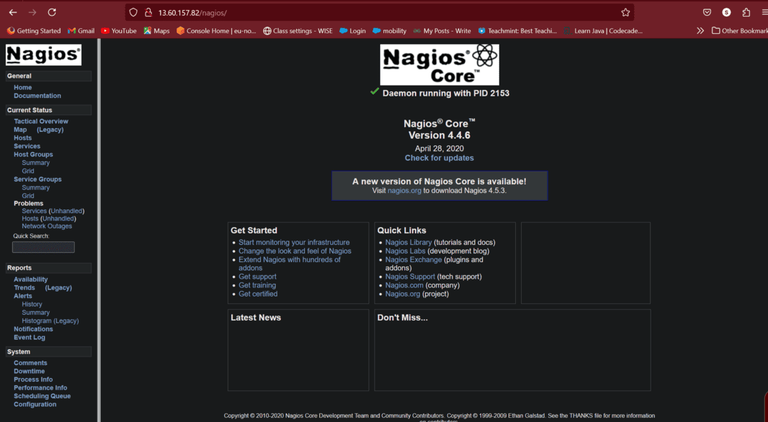Bookmark this page with the star icon
Image resolution: width=768 pixels, height=422 pixels.
coord(625,13)
